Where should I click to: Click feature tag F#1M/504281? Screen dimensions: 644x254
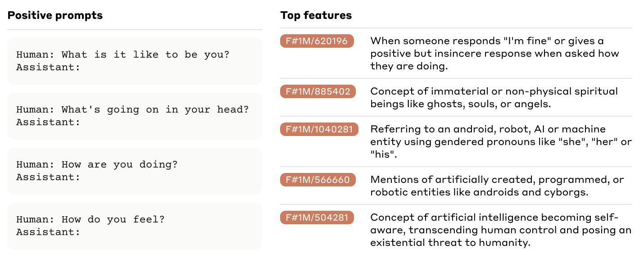click(317, 218)
